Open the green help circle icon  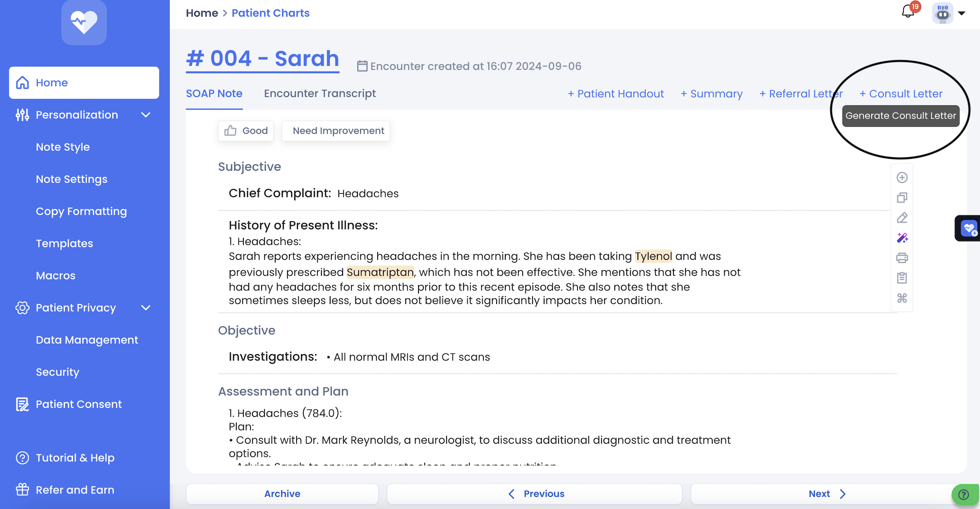(963, 495)
